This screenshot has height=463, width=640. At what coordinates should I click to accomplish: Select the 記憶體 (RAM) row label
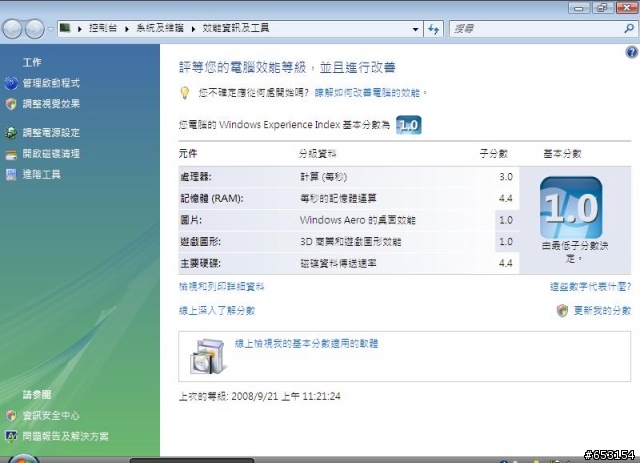click(211, 198)
